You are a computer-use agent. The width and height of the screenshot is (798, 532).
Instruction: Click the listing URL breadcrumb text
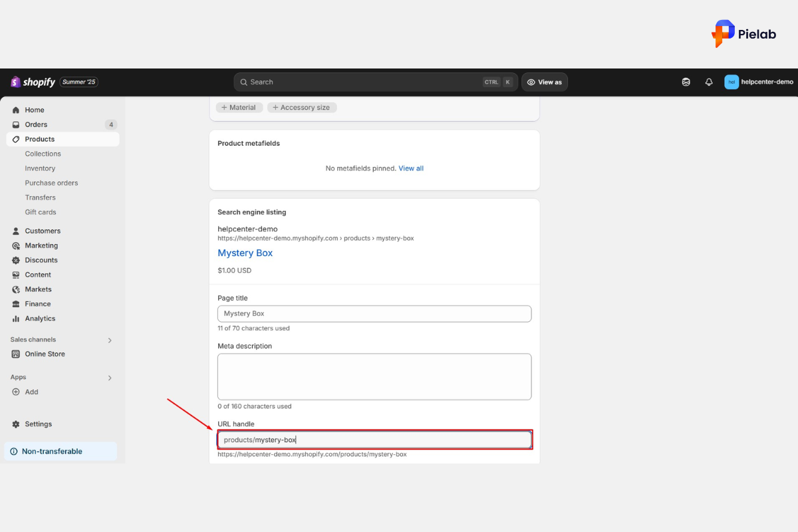[316, 238]
